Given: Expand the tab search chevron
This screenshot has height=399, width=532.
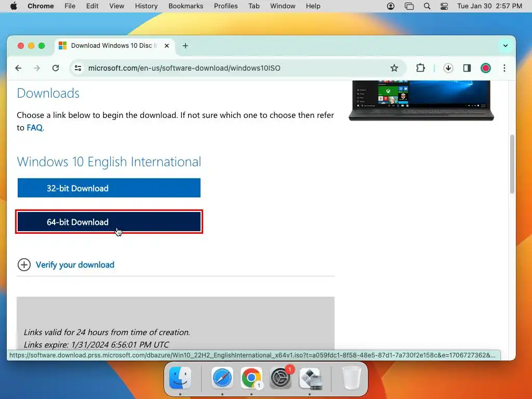Looking at the screenshot, I should tap(505, 46).
